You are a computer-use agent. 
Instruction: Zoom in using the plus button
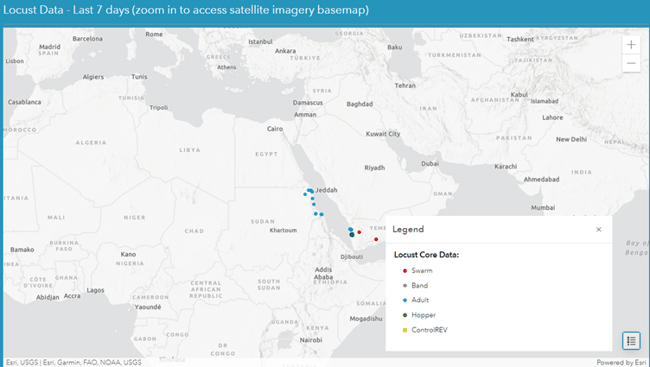(x=631, y=45)
